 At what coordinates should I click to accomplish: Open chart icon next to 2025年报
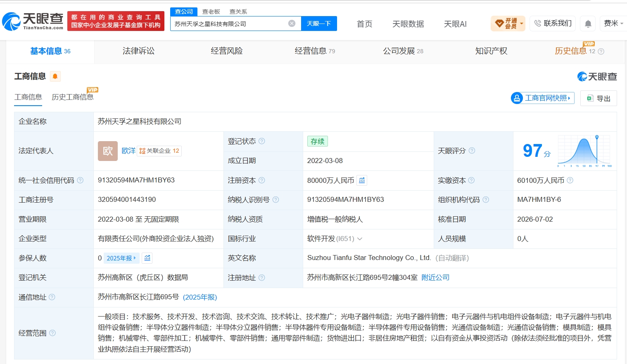pos(147,258)
